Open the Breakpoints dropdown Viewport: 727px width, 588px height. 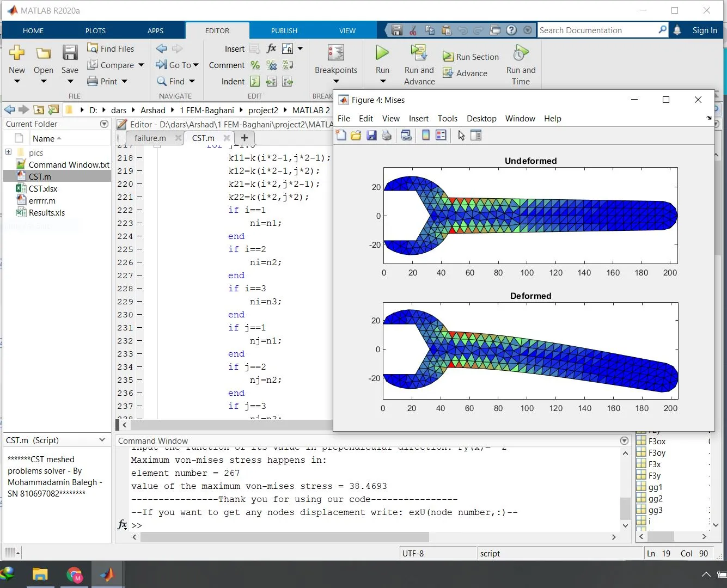pos(336,82)
